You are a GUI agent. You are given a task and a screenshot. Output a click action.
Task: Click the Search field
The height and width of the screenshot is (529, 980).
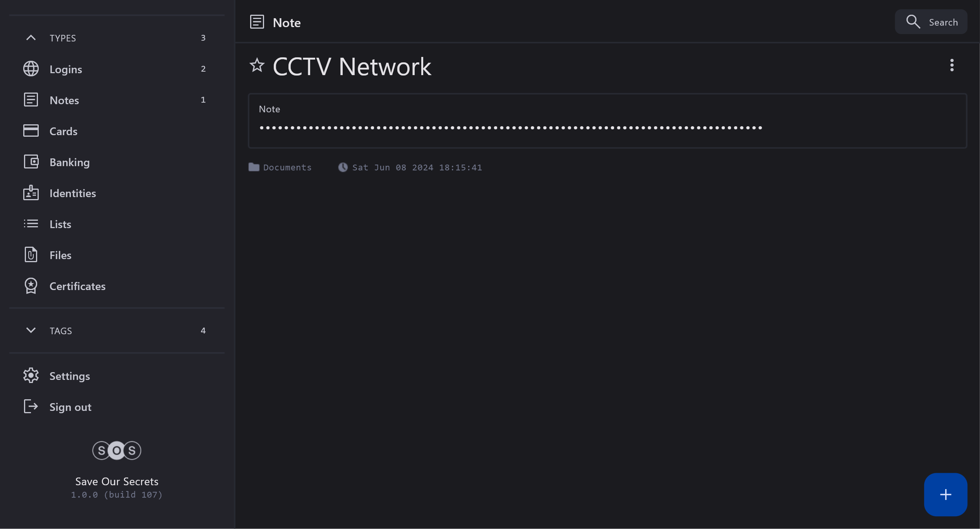point(931,22)
